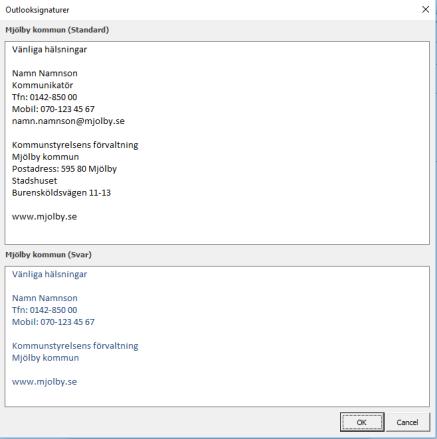Screen dimensions: 437x439
Task: Click 'Namn Namnson' in Svar signature
Action: coord(45,298)
